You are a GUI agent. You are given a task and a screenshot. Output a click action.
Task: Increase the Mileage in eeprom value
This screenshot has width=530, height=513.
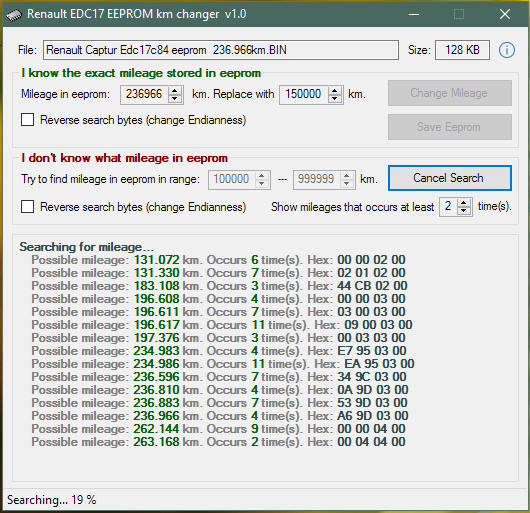tap(174, 91)
